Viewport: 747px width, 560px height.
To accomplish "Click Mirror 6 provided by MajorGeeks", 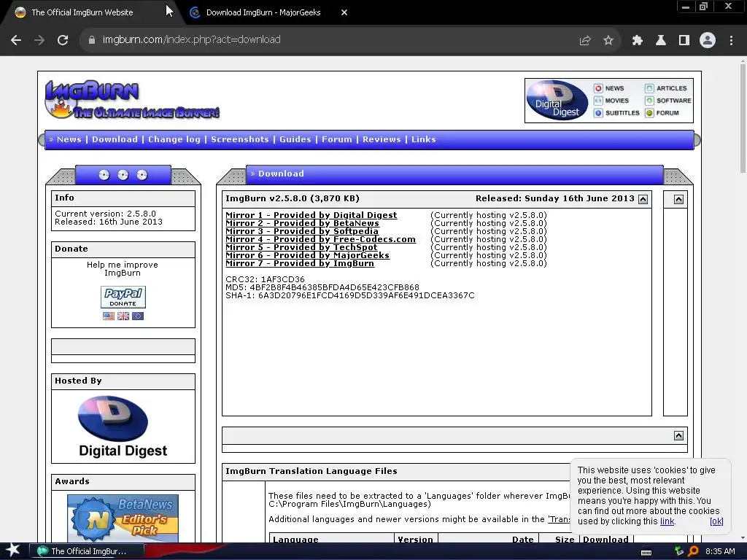I will (x=307, y=256).
